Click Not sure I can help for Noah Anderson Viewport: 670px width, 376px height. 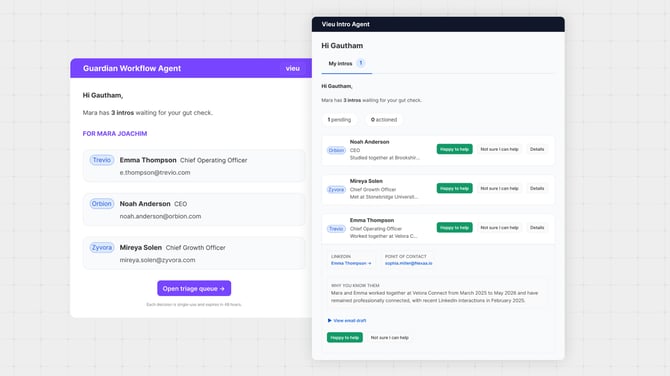pyautogui.click(x=499, y=149)
